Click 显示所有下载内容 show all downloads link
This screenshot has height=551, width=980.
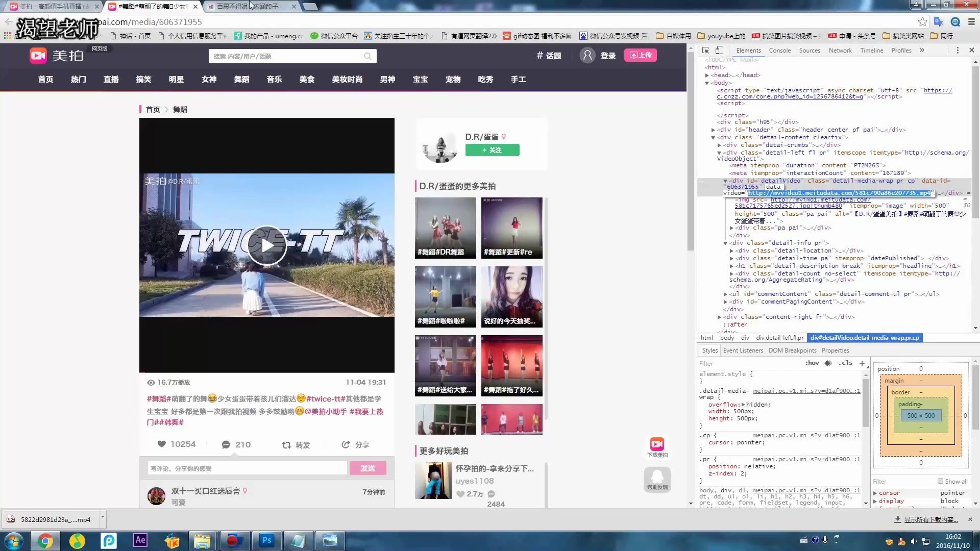tap(930, 519)
